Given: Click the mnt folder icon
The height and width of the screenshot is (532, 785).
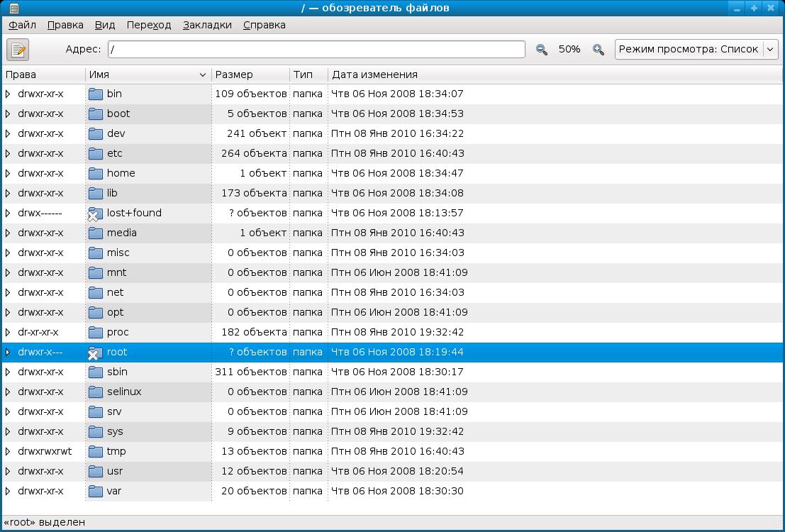Looking at the screenshot, I should (96, 273).
